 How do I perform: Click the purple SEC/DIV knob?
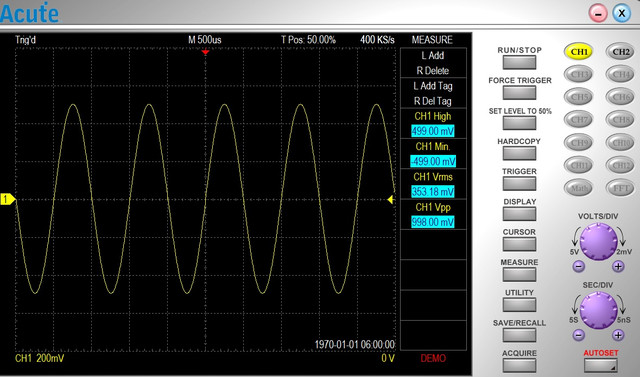[x=598, y=310]
